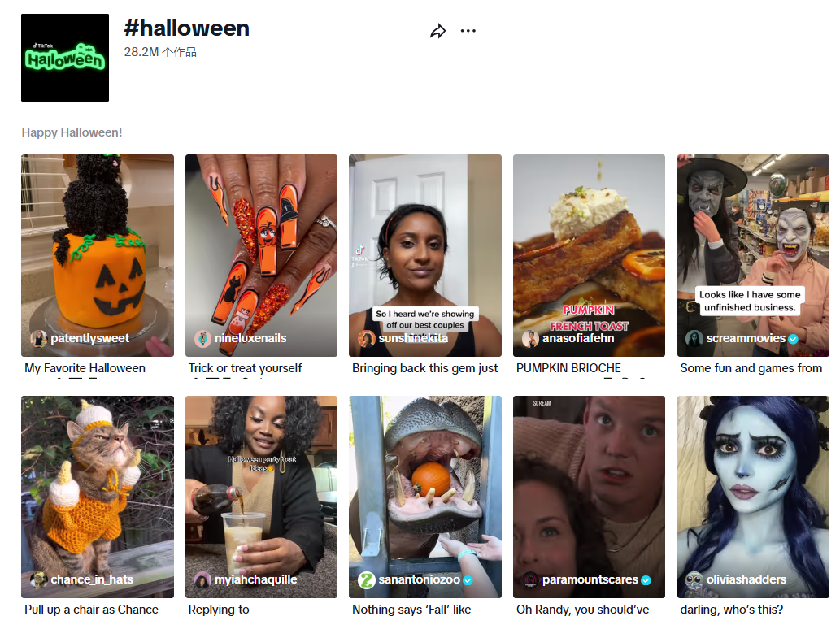Click the chance_in_hats username
This screenshot has width=840, height=625.
click(x=92, y=580)
